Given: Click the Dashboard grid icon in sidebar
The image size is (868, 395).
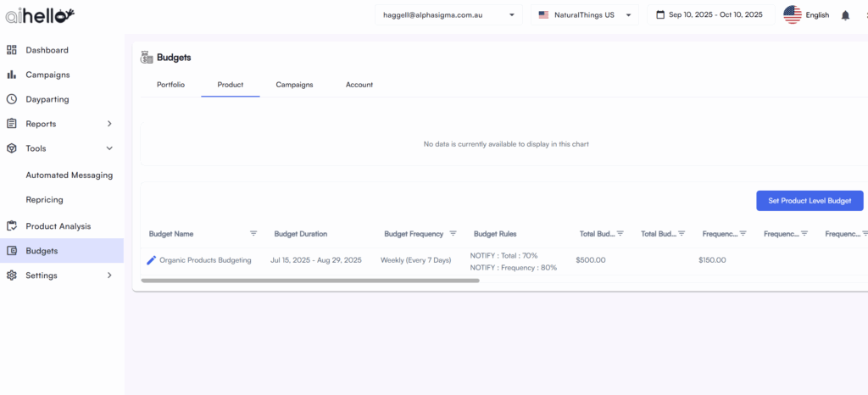Looking at the screenshot, I should [x=12, y=50].
